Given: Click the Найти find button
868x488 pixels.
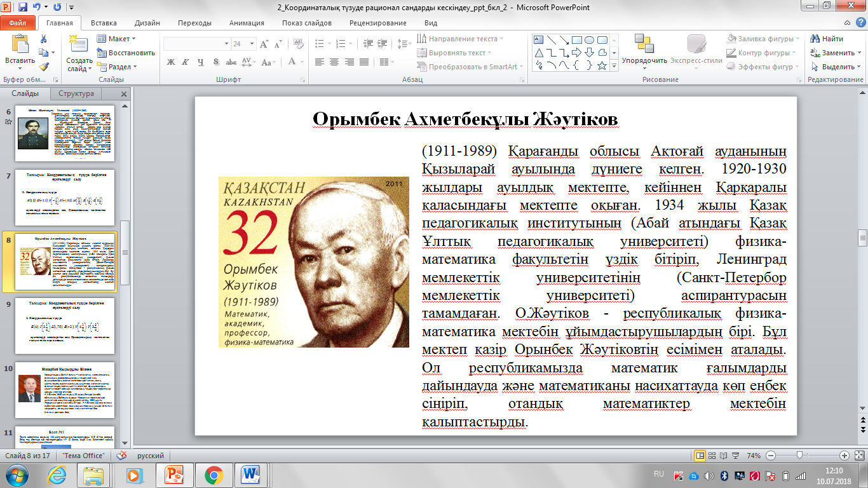Looking at the screenshot, I should [827, 39].
